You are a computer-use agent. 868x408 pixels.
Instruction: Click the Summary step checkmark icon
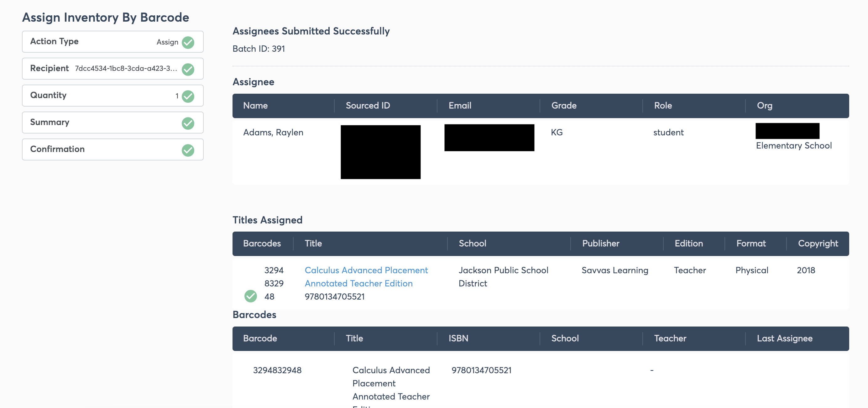188,123
